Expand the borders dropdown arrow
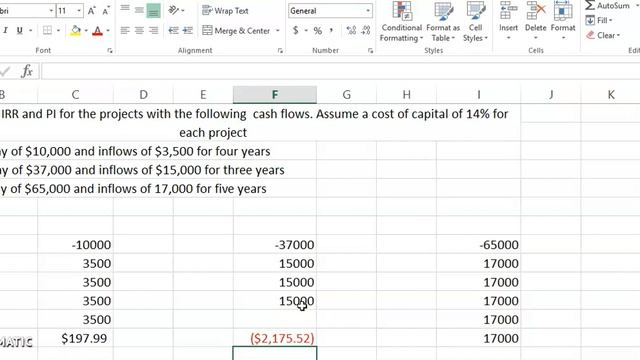This screenshot has width=640, height=360. coord(58,31)
